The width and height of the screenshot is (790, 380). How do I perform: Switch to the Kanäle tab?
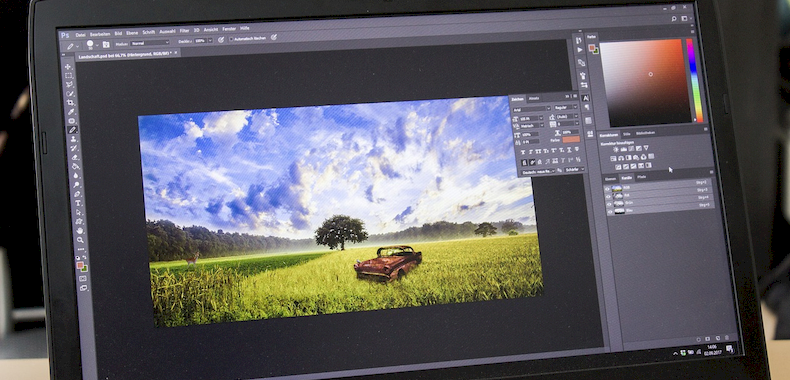click(626, 178)
